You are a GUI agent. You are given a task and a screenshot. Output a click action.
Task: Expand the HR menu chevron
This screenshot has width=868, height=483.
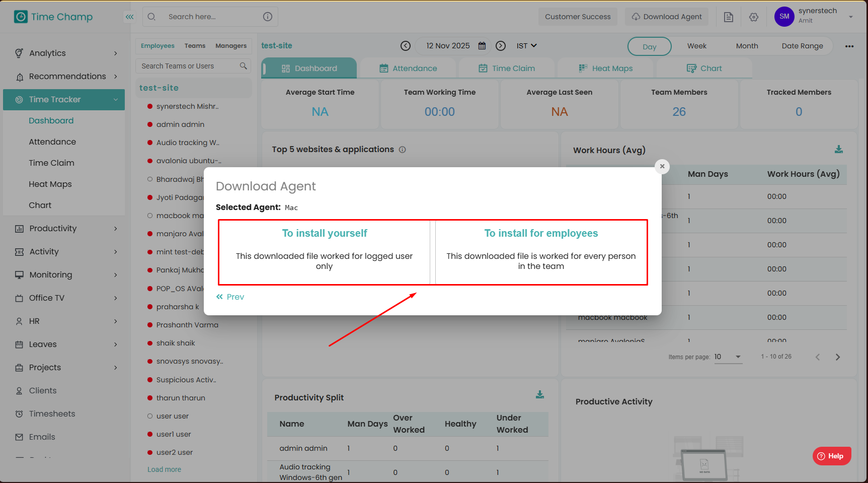click(116, 321)
